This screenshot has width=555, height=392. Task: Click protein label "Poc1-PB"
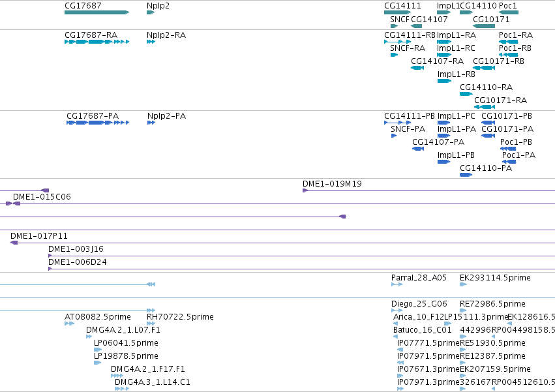516,142
